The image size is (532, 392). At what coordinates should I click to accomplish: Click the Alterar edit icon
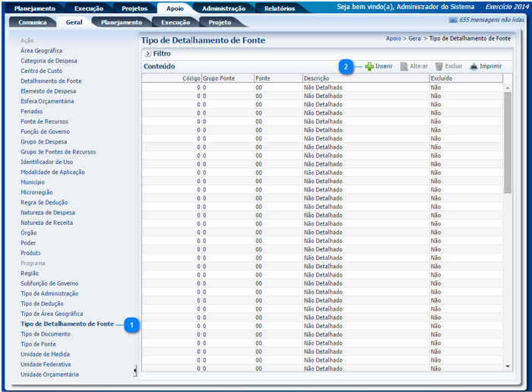(404, 67)
